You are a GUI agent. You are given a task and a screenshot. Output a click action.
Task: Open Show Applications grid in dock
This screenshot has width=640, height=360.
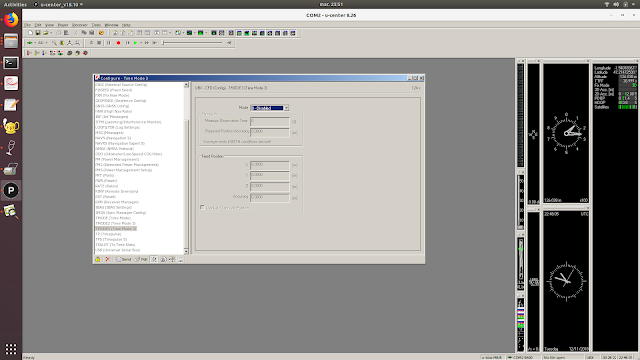[x=11, y=349]
